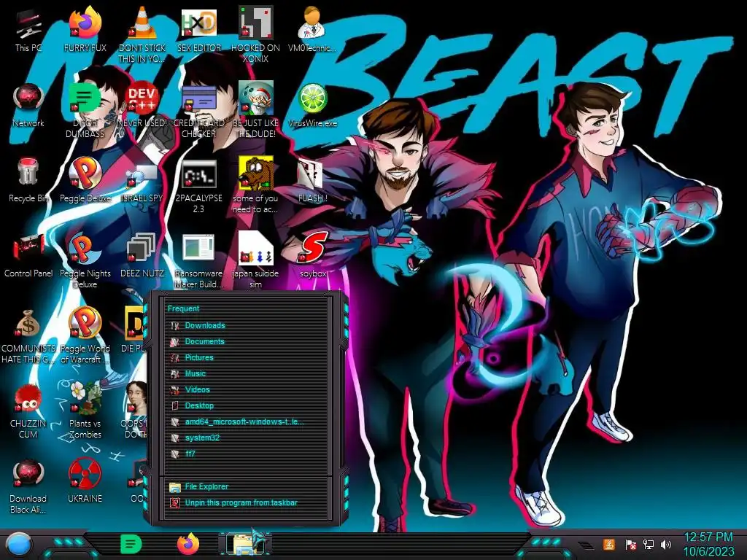
Task: Choose Music in the Frequent list
Action: 245,374
